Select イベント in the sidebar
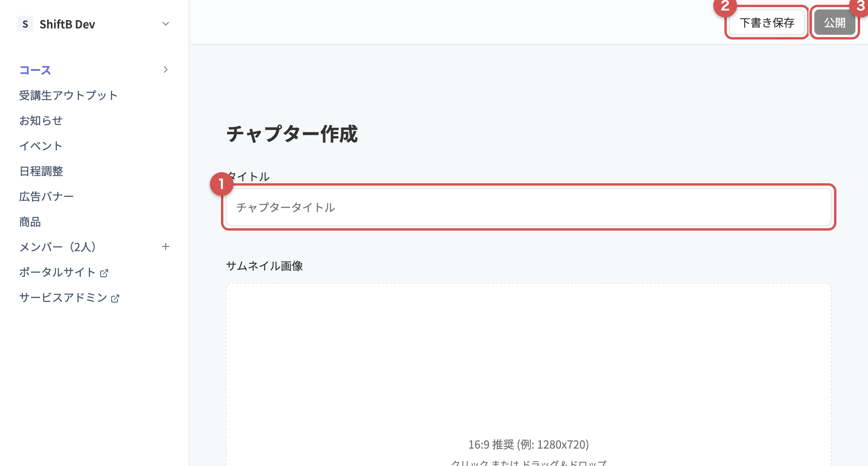 [41, 146]
